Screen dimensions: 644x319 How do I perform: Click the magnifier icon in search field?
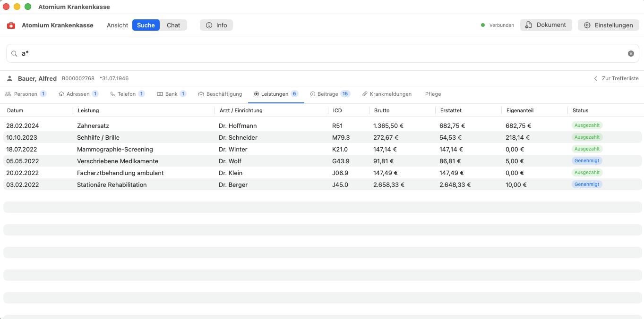click(x=14, y=53)
